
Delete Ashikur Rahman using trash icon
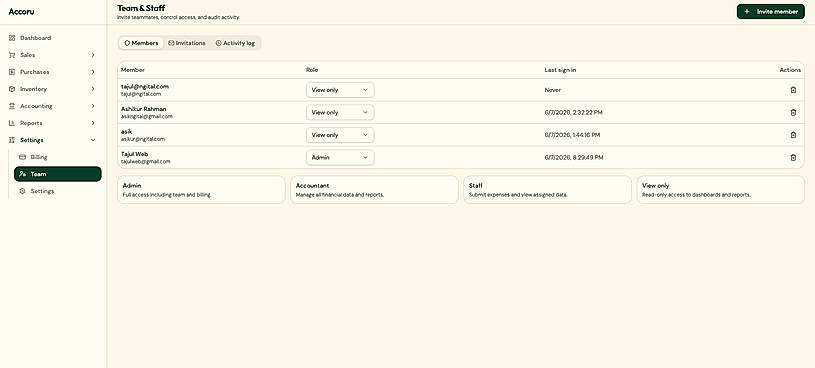793,112
